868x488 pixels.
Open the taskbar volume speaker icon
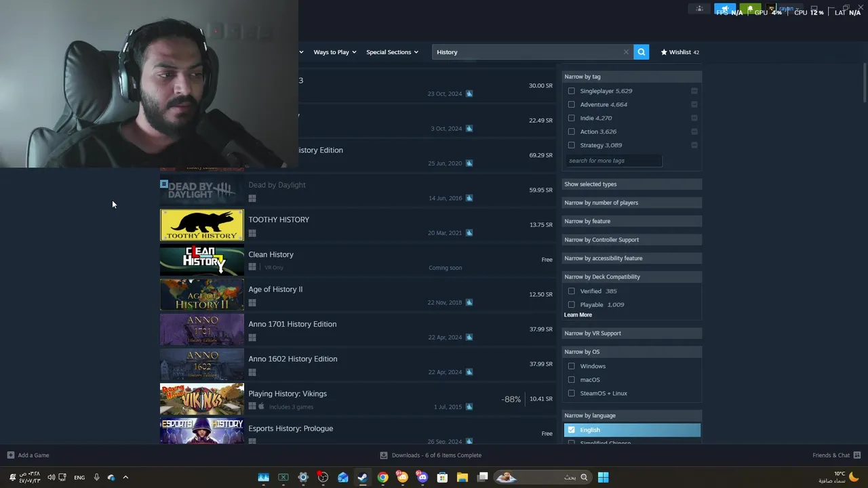click(51, 477)
